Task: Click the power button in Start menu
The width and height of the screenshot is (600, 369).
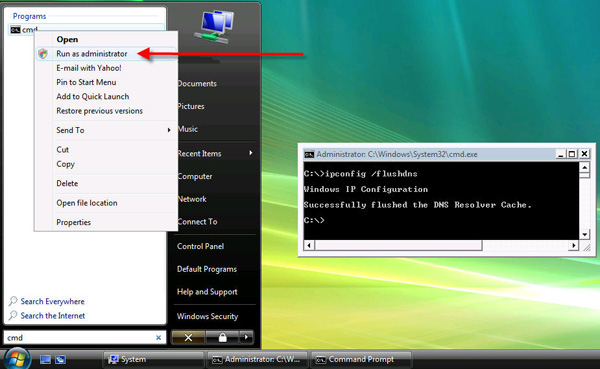Action: tap(188, 337)
